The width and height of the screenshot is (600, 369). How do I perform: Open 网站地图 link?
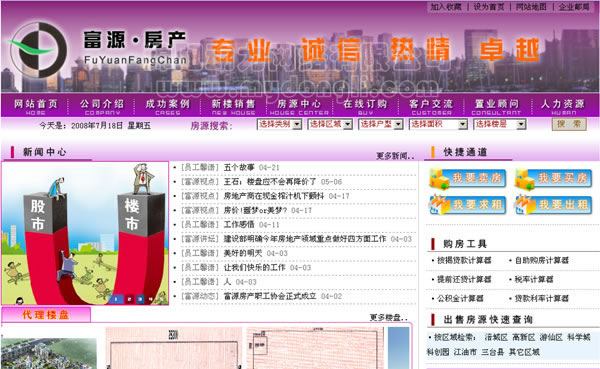531,7
